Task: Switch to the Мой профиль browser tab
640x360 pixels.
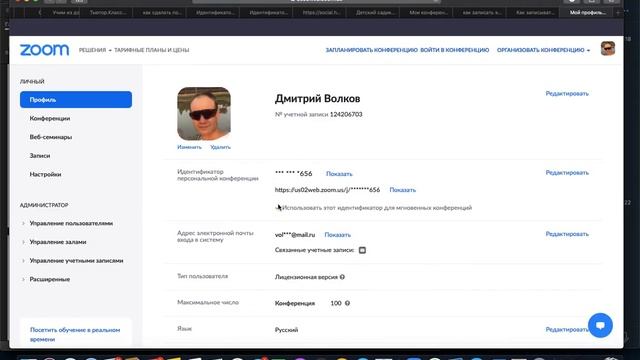Action: click(587, 13)
